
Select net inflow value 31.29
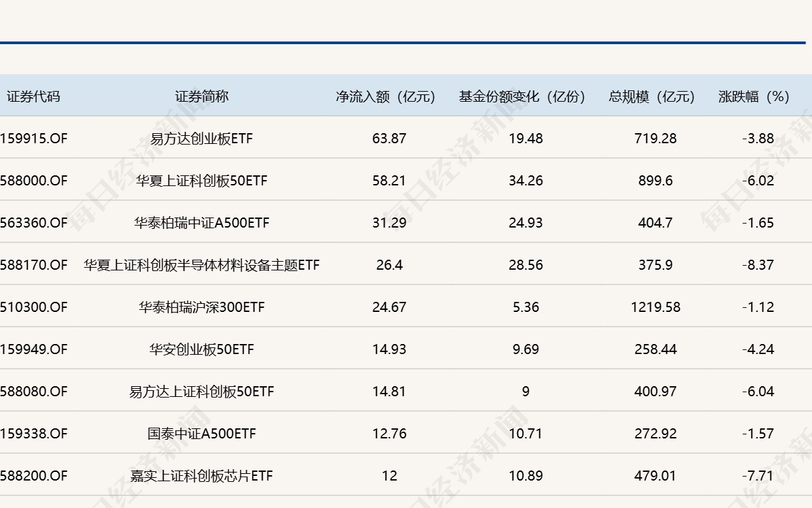pyautogui.click(x=389, y=223)
